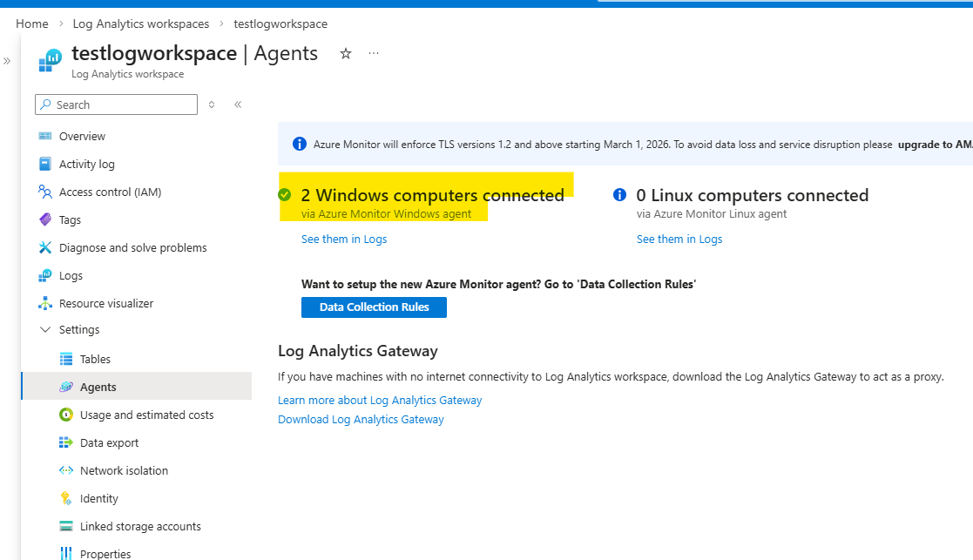The image size is (973, 560).
Task: Click the Properties icon
Action: pyautogui.click(x=66, y=554)
